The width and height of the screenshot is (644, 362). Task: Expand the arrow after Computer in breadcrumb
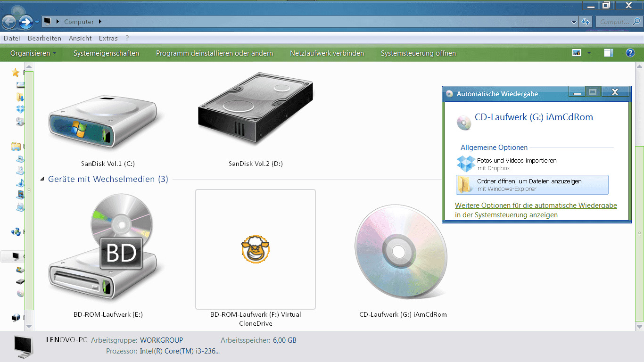click(100, 22)
